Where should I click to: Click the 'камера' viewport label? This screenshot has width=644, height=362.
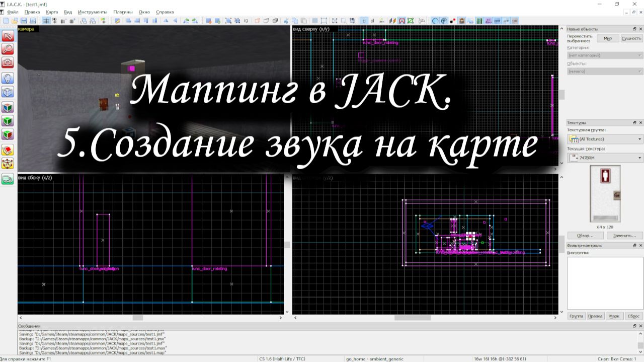27,29
